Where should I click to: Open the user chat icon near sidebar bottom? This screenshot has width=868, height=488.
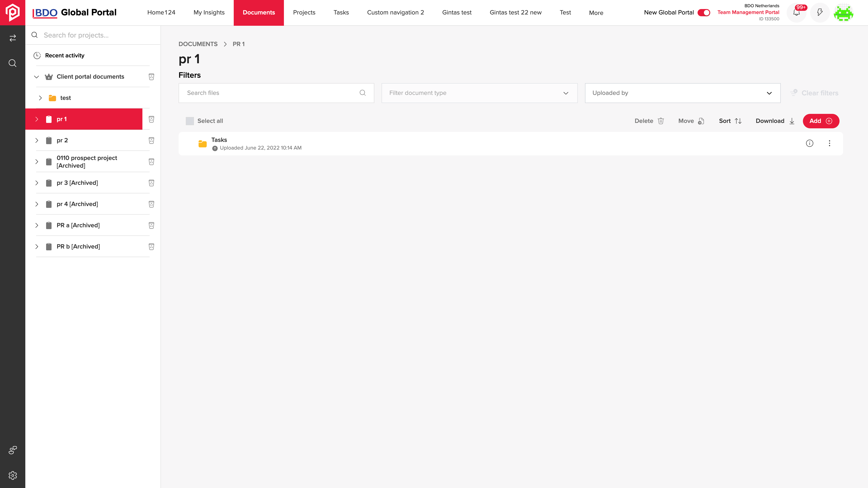(12, 450)
